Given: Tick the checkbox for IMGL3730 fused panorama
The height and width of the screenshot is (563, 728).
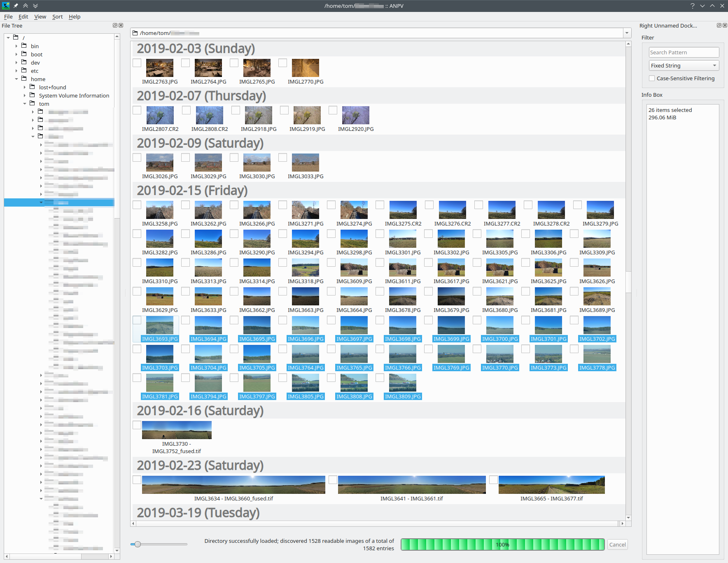Looking at the screenshot, I should tap(137, 425).
